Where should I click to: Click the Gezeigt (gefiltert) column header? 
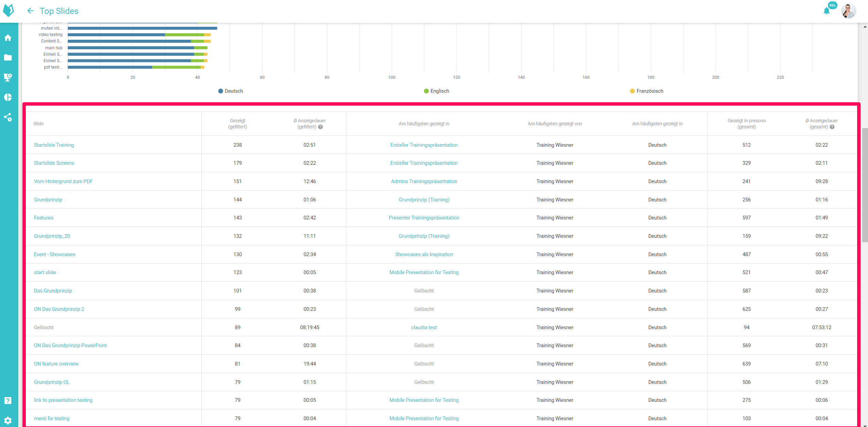238,124
